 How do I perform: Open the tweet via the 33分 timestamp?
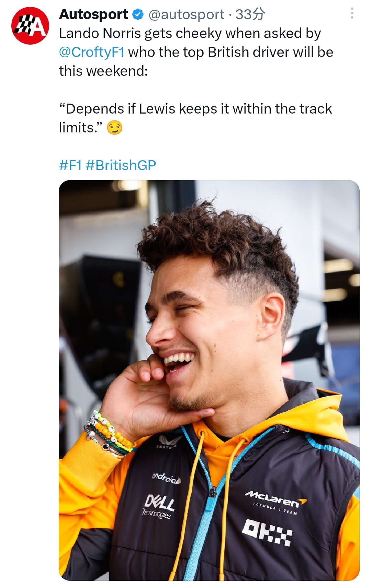pos(250,14)
